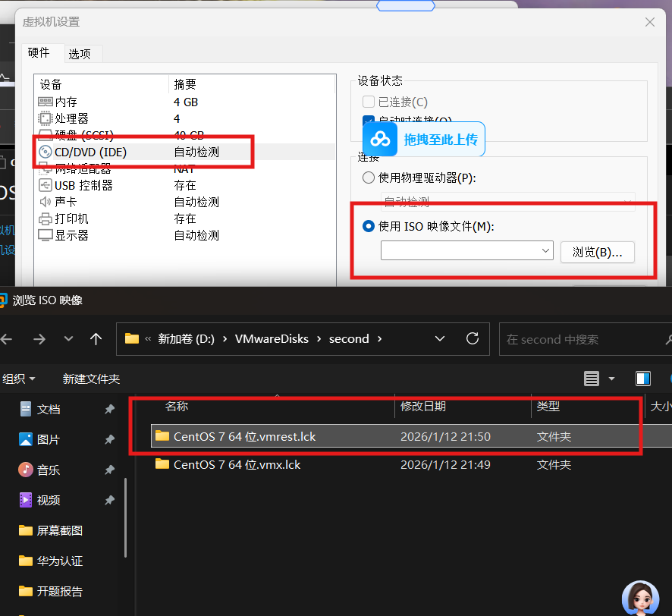Screen dimensions: 672x616
Task: Go back in the ISO browse dialog
Action: [7, 340]
